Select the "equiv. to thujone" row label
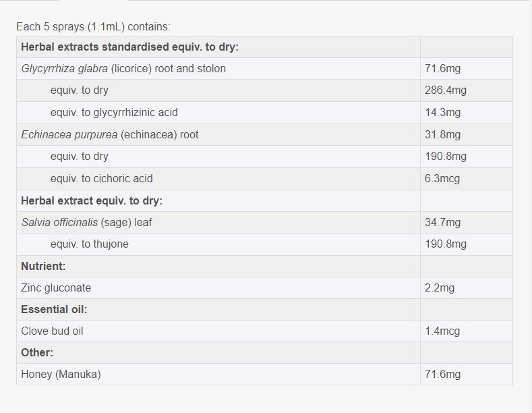The height and width of the screenshot is (413, 532). tap(90, 244)
